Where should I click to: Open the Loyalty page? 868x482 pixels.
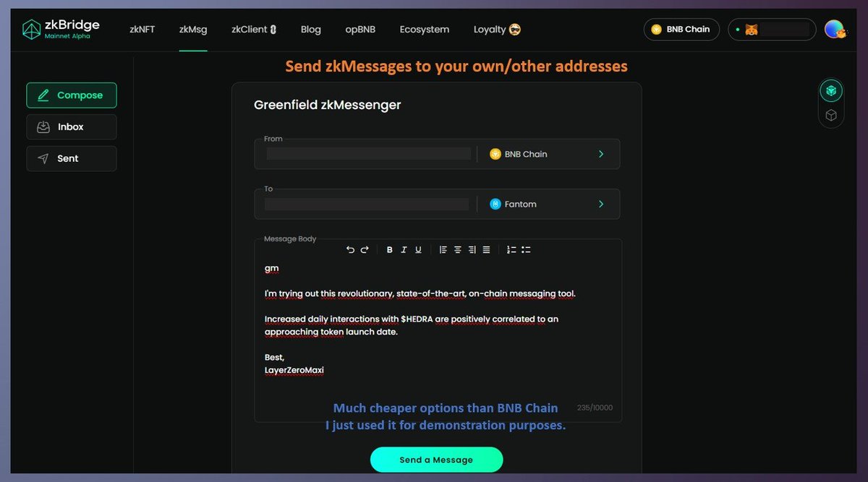[x=497, y=30]
